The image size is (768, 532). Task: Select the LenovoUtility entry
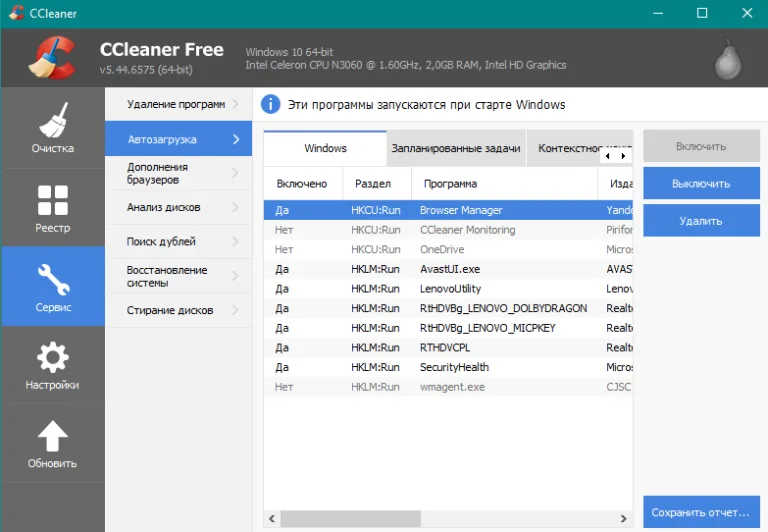[448, 289]
